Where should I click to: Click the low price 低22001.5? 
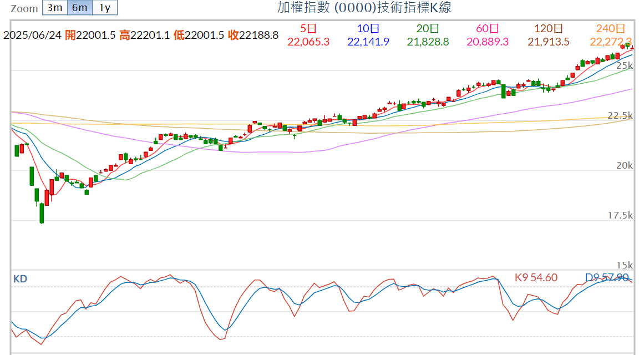click(199, 35)
